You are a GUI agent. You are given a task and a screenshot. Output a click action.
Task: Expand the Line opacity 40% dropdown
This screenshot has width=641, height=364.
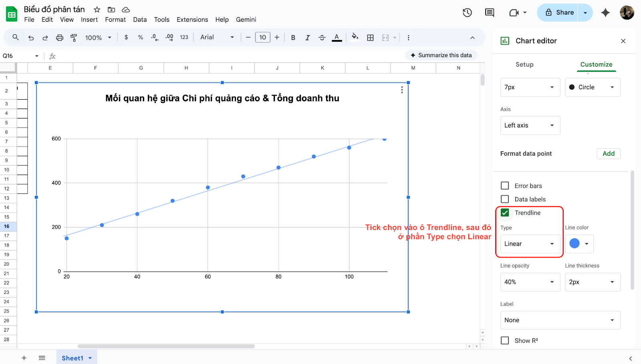pyautogui.click(x=530, y=282)
